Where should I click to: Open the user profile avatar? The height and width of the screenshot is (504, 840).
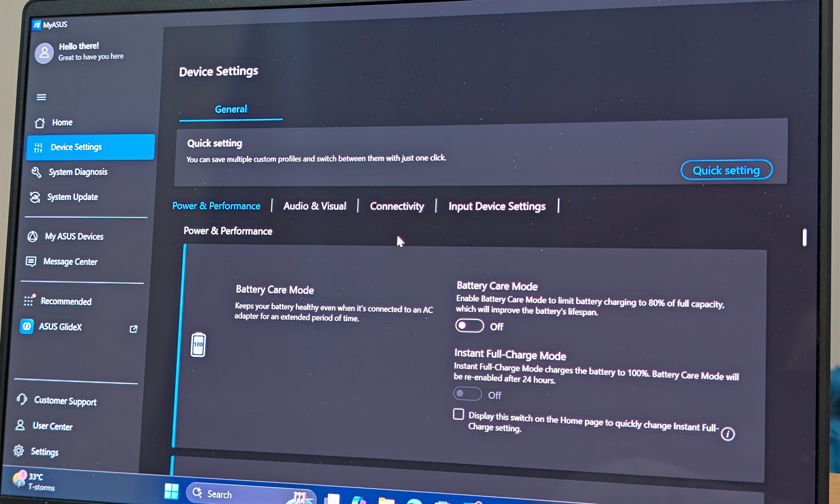[44, 53]
